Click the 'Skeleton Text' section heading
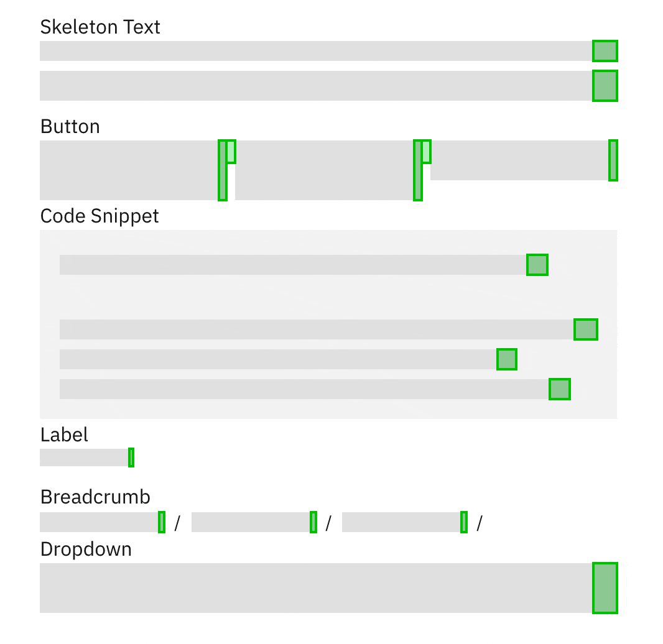The height and width of the screenshot is (644, 663). 100,27
